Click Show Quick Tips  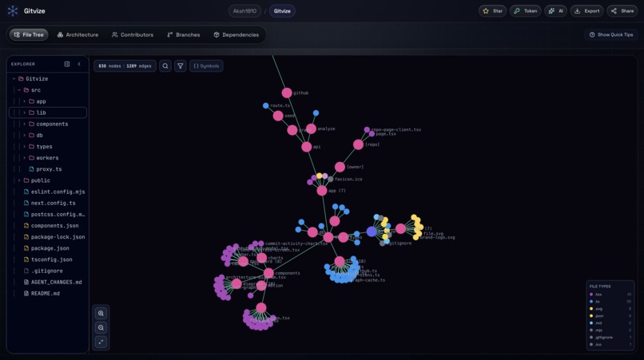coord(611,35)
